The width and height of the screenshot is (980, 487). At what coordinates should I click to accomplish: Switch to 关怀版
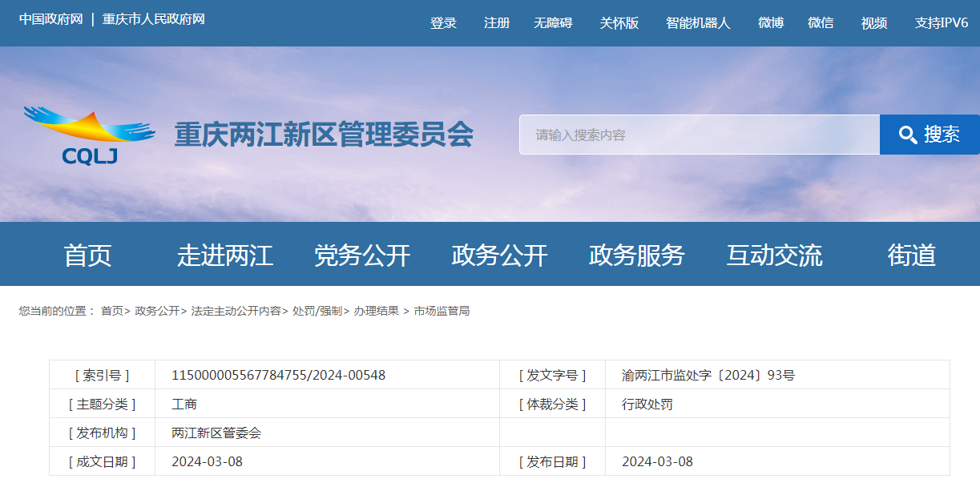pos(619,23)
